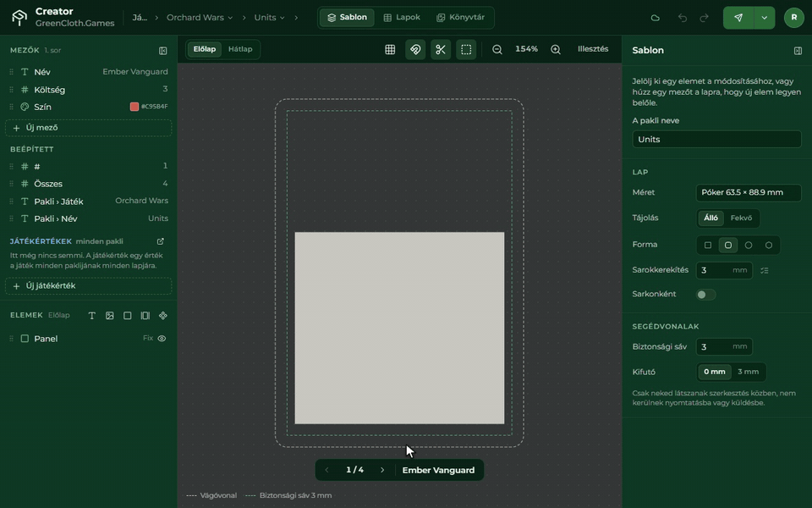Zoom out with the minus magnifier
The width and height of the screenshot is (812, 508).
(497, 49)
